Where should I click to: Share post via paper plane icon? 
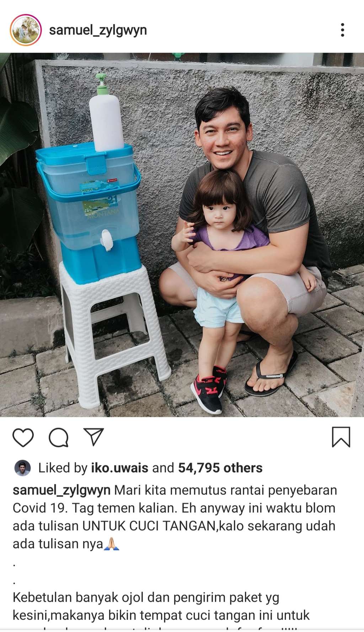[x=93, y=437]
